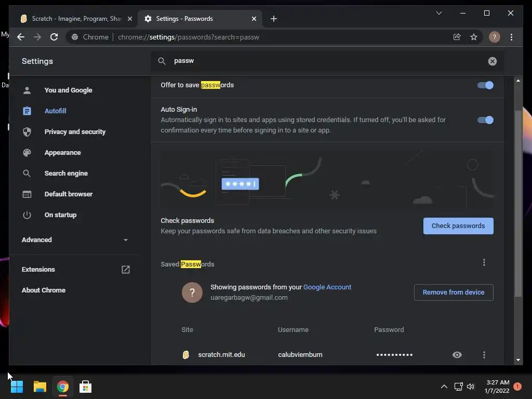Open Extensions page
The width and height of the screenshot is (532, 399).
(38, 270)
